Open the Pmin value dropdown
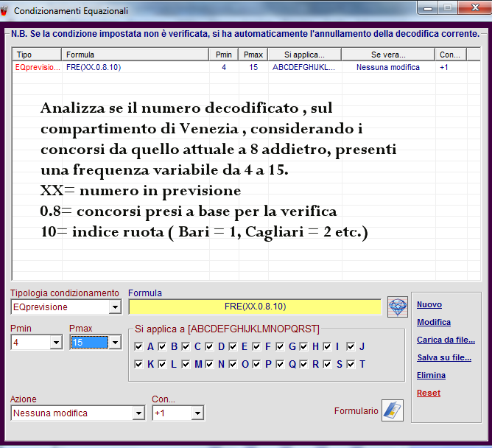 coord(56,342)
